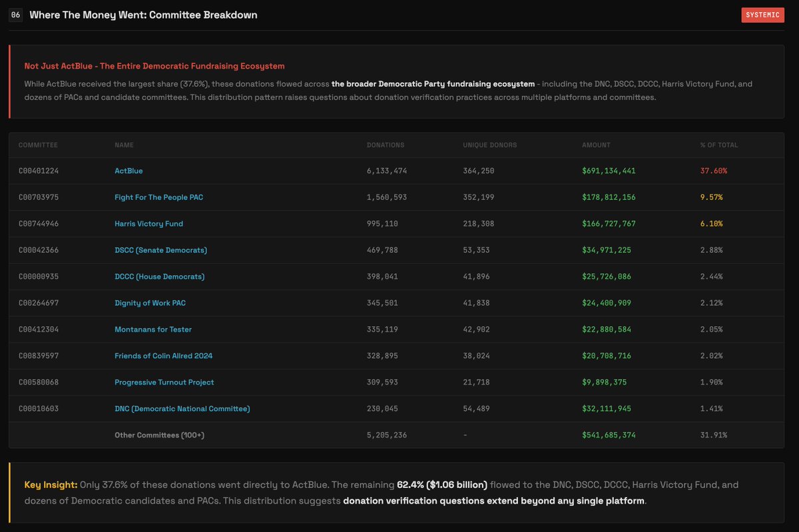Image resolution: width=799 pixels, height=532 pixels.
Task: Click the amount $34,971,225
Action: click(x=607, y=250)
